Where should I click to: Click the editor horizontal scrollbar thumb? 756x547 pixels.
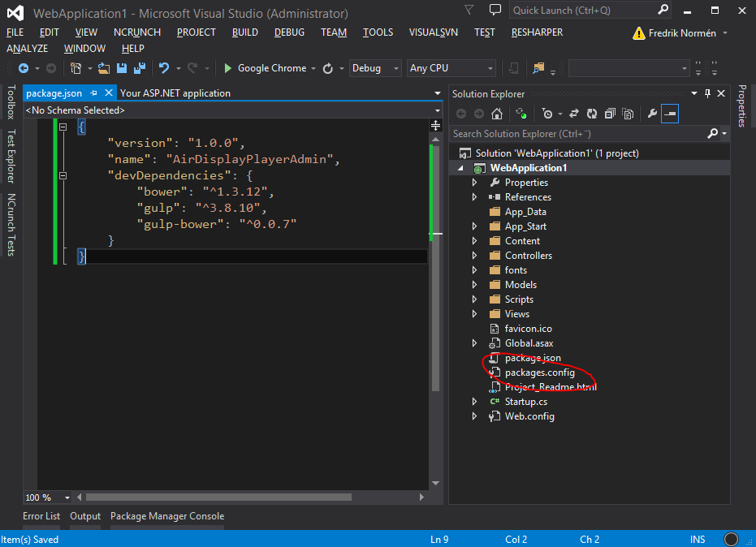[218, 497]
